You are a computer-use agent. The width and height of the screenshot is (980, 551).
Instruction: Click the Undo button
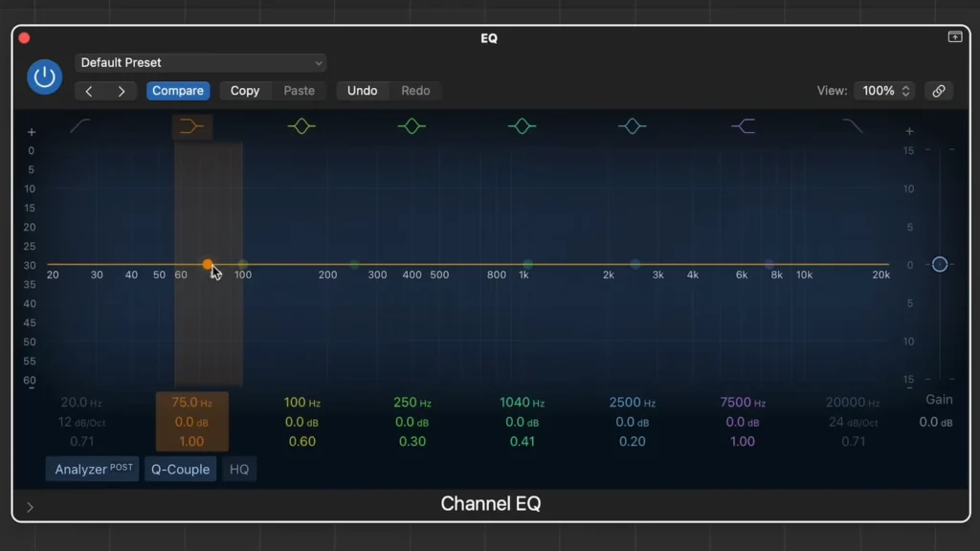(363, 91)
